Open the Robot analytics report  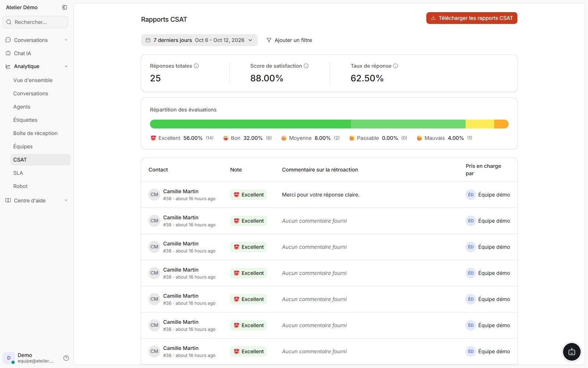40,186
